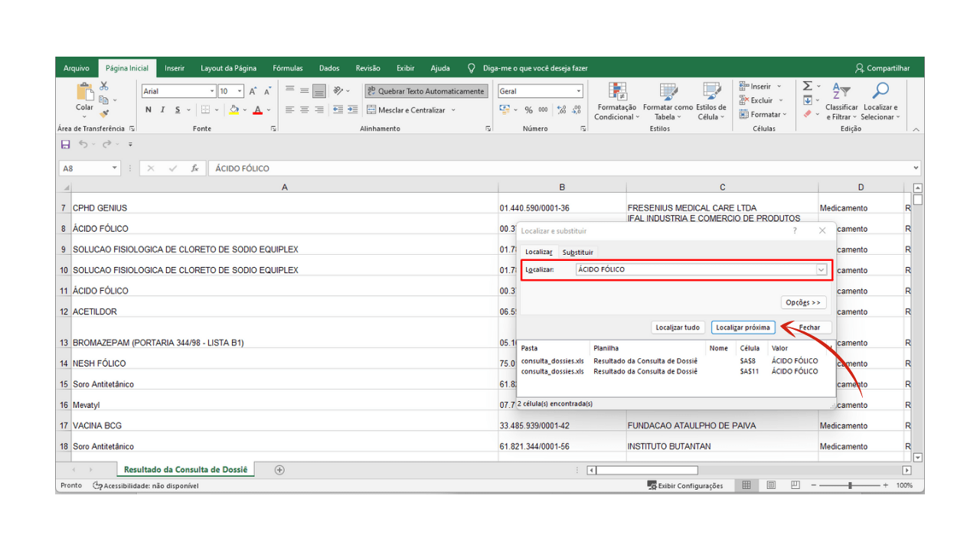Toggle bold formatting (N)
This screenshot has width=980, height=551.
149,110
